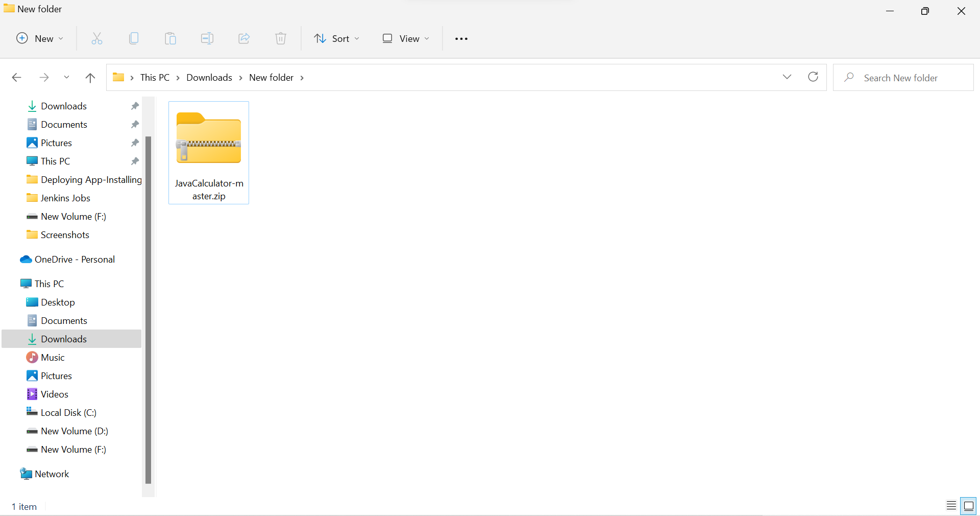
Task: Select the JavaCalculator-master.zip file
Action: pos(209,153)
